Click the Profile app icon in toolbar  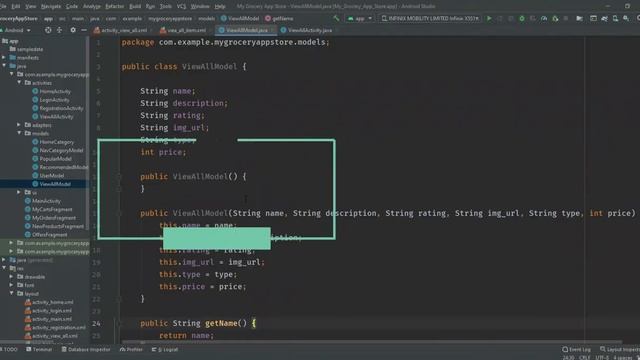coord(544,18)
